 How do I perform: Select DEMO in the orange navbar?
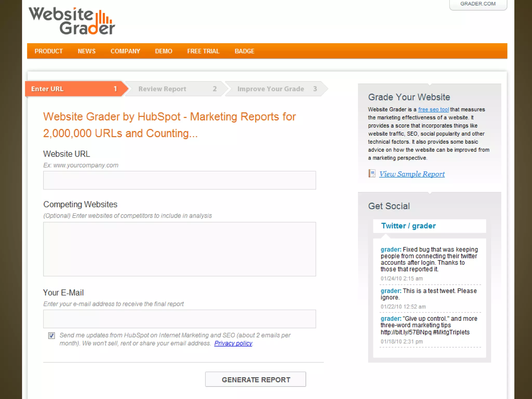click(163, 51)
